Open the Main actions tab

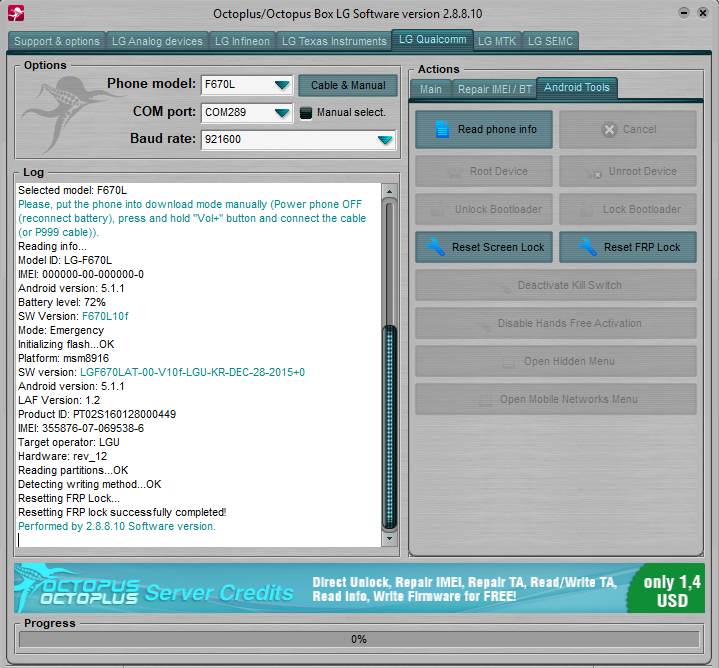coord(431,89)
